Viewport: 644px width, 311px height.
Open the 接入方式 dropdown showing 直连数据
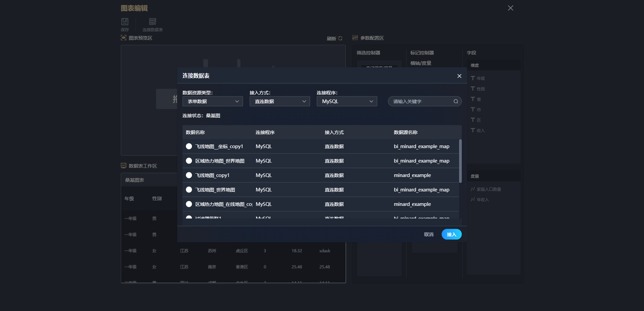pyautogui.click(x=280, y=101)
